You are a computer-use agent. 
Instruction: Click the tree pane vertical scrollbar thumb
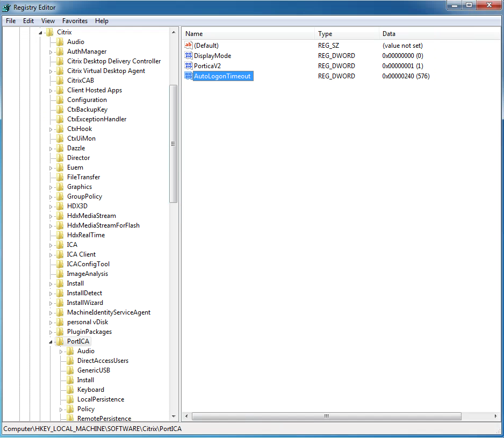[174, 144]
